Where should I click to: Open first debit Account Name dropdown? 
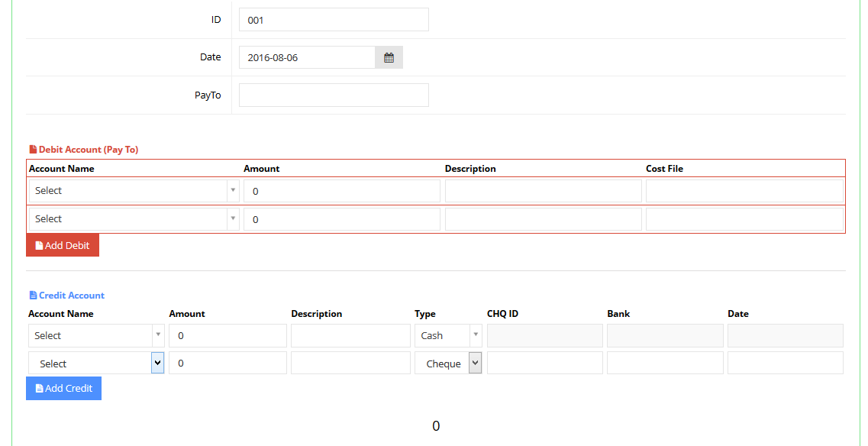tap(134, 191)
